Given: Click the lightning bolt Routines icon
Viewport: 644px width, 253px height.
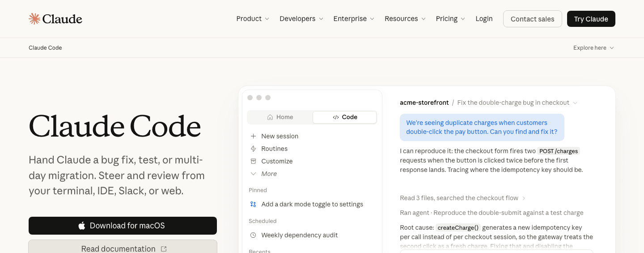Looking at the screenshot, I should 253,149.
